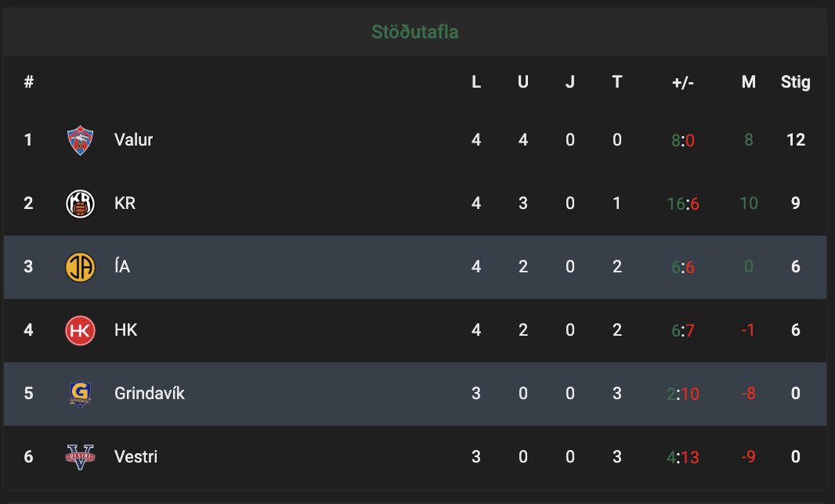Click the KR club logo
835x504 pixels.
[81, 203]
